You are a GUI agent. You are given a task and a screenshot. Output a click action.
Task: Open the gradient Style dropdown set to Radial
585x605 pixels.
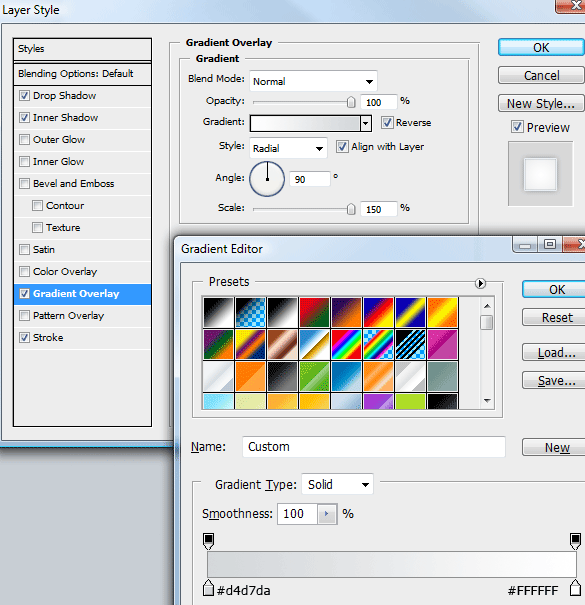click(x=288, y=148)
